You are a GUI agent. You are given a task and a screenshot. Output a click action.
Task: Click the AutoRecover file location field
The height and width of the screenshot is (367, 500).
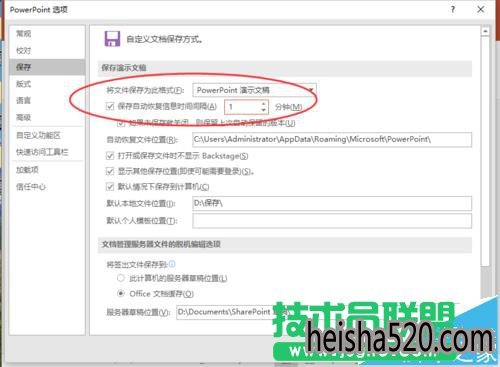[332, 139]
